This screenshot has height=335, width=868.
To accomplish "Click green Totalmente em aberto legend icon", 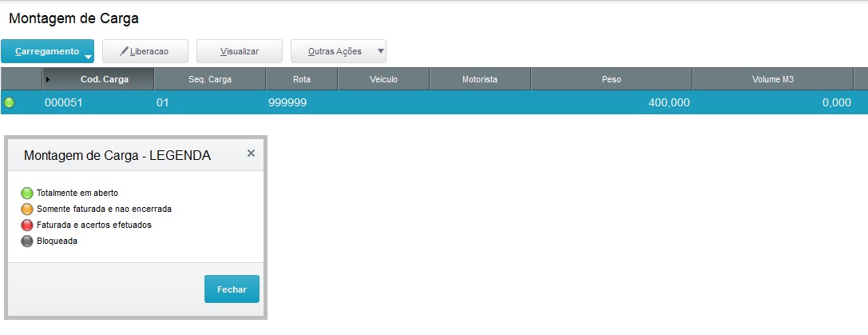I will 27,193.
